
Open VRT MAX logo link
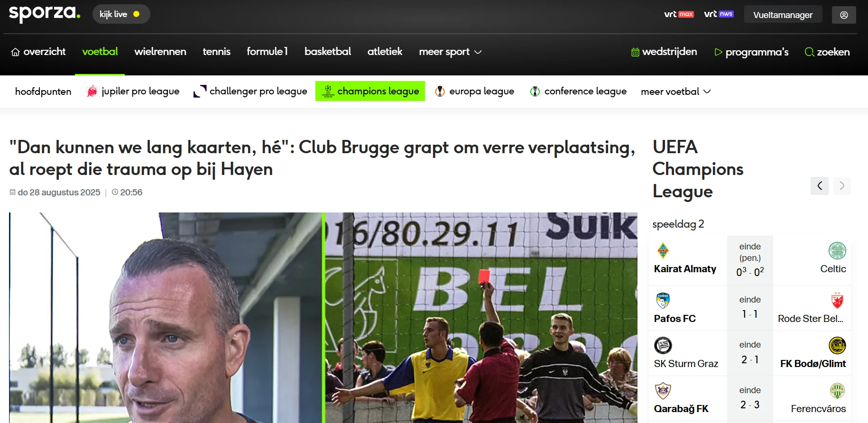tap(679, 14)
